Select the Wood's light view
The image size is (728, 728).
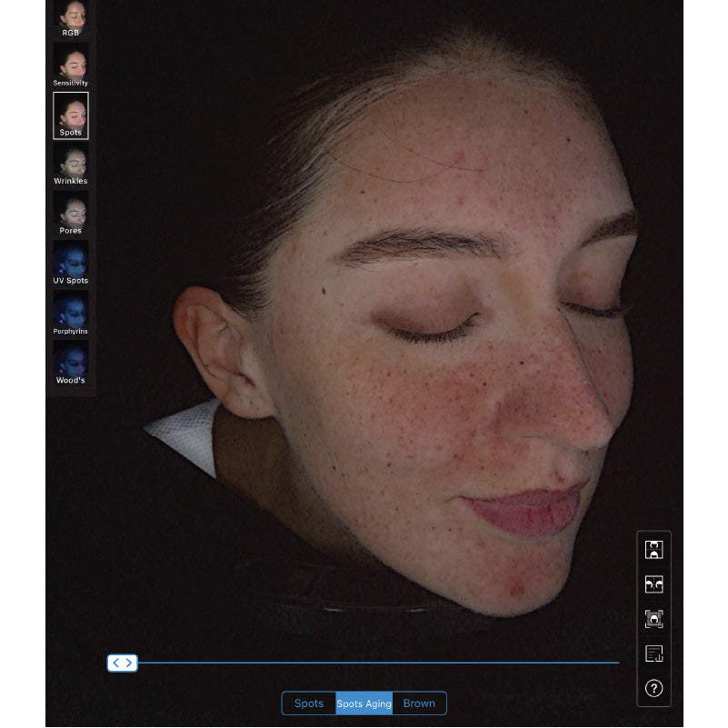coord(71,364)
